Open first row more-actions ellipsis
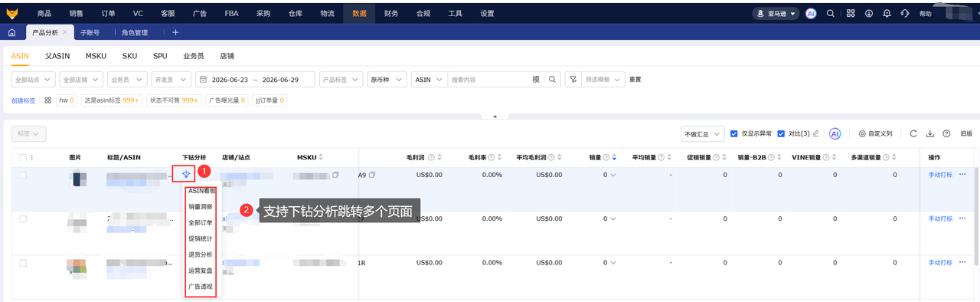The width and height of the screenshot is (980, 302). (962, 175)
